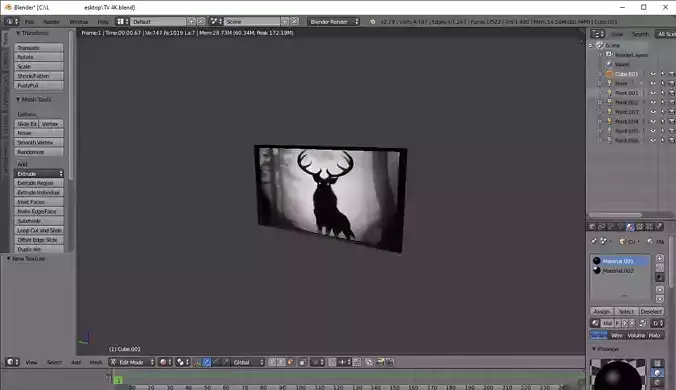The image size is (676, 390).
Task: Click the RenderLayers icon in the outliner
Action: coord(609,55)
